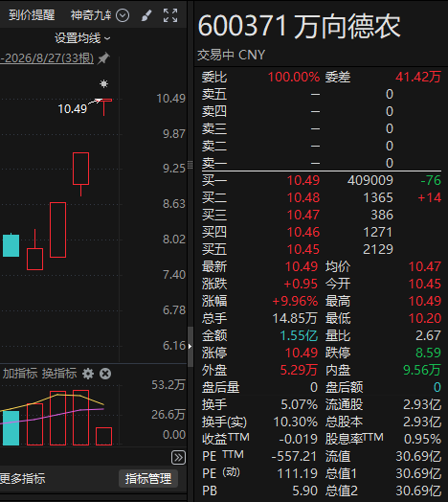Click the chart date range link
Screen dimensions: 448x502
click(47, 58)
